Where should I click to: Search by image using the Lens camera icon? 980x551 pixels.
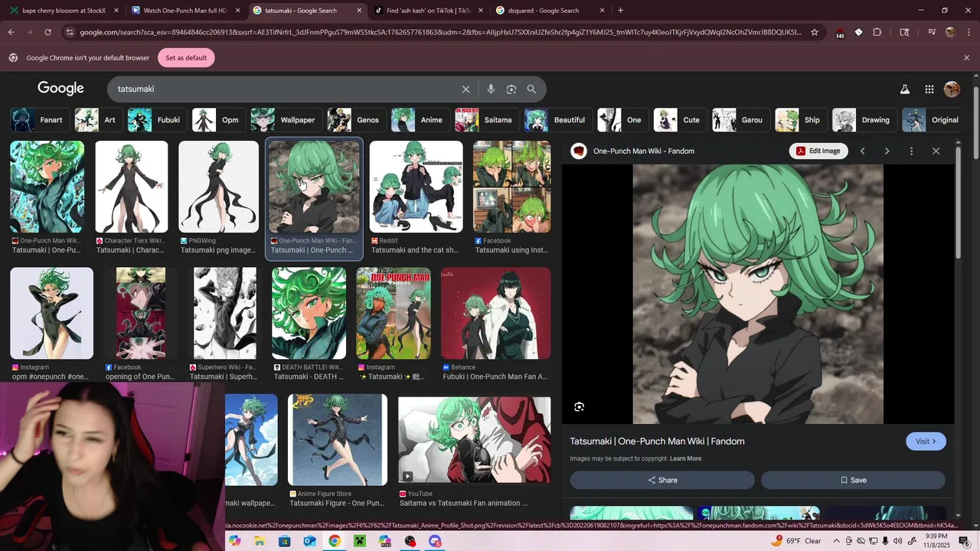click(x=511, y=89)
